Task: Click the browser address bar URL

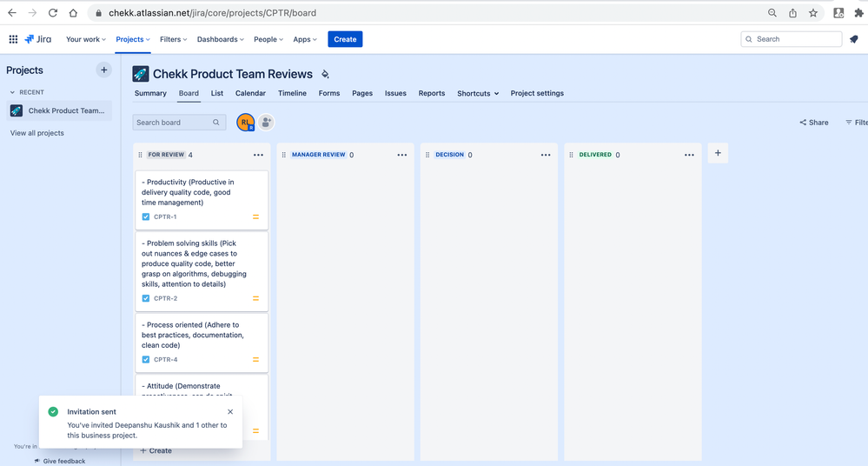Action: pyautogui.click(x=213, y=13)
